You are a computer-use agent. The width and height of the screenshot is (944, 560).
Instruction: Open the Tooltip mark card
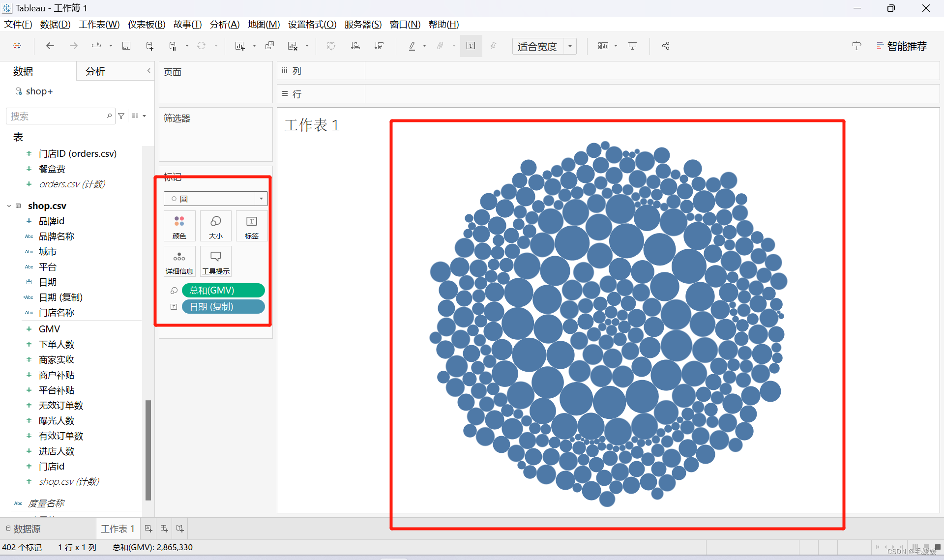click(x=216, y=262)
